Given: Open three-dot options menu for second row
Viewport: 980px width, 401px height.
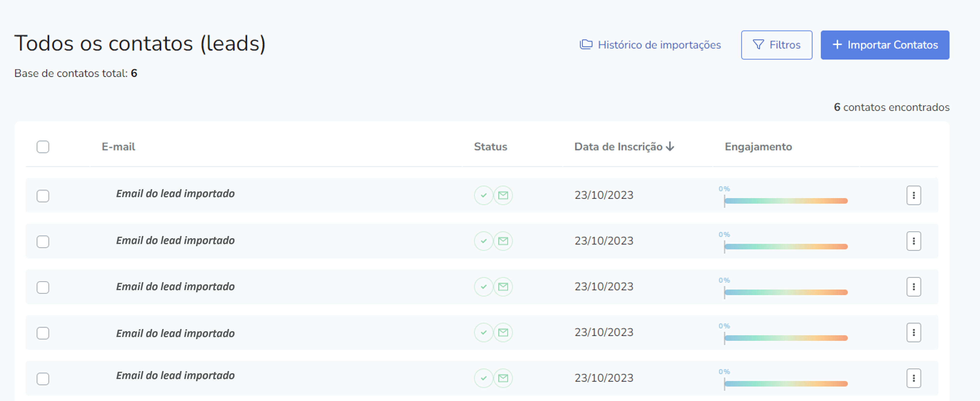Looking at the screenshot, I should [913, 241].
